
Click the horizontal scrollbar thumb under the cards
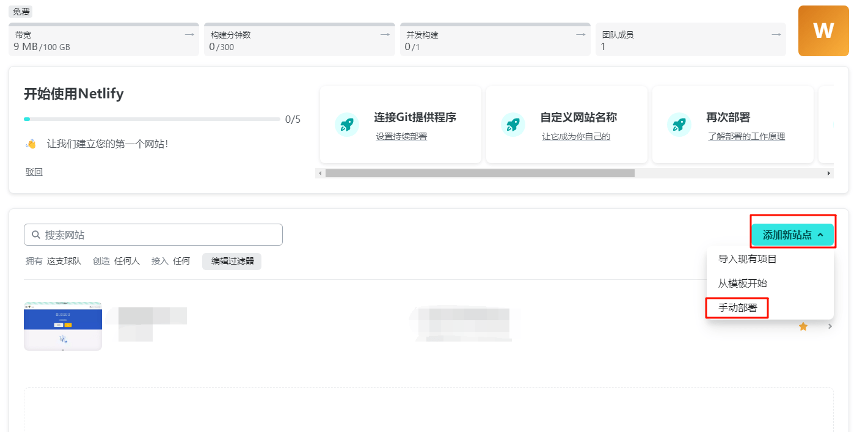(x=480, y=174)
